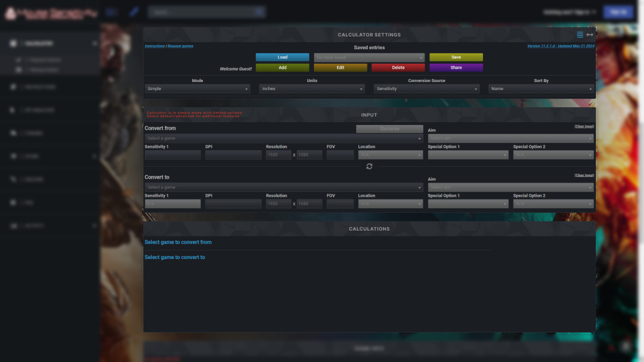Select the blue pencil icon in the top navigation

click(134, 11)
